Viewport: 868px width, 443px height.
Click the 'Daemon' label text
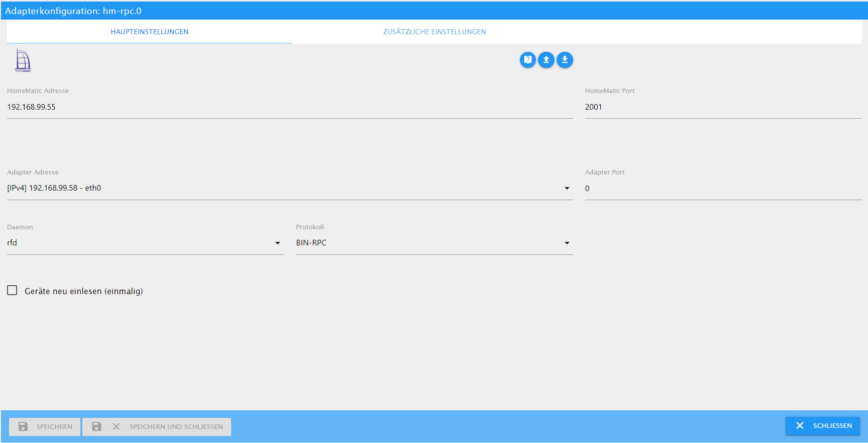pyautogui.click(x=20, y=227)
